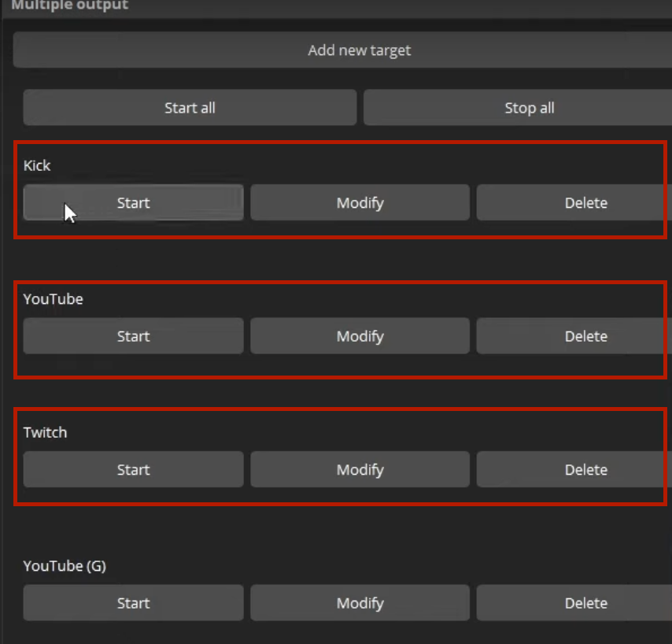Start the Twitch output stream
The height and width of the screenshot is (644, 672).
(x=133, y=470)
